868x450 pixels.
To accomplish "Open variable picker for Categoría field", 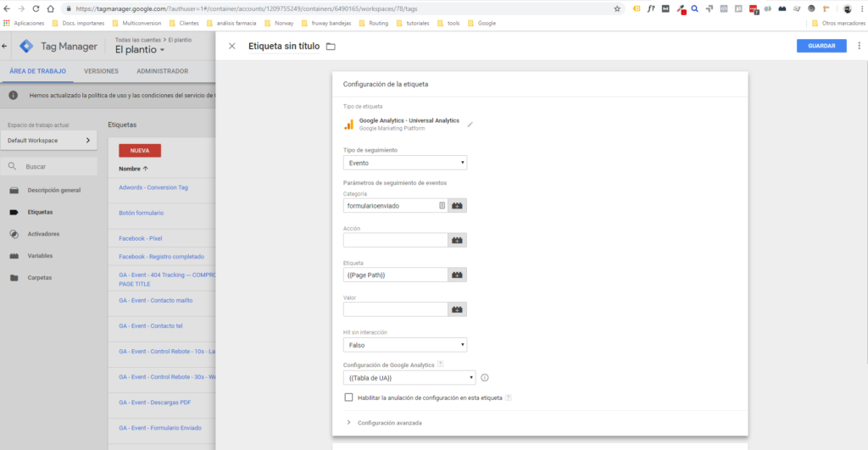I will point(457,206).
